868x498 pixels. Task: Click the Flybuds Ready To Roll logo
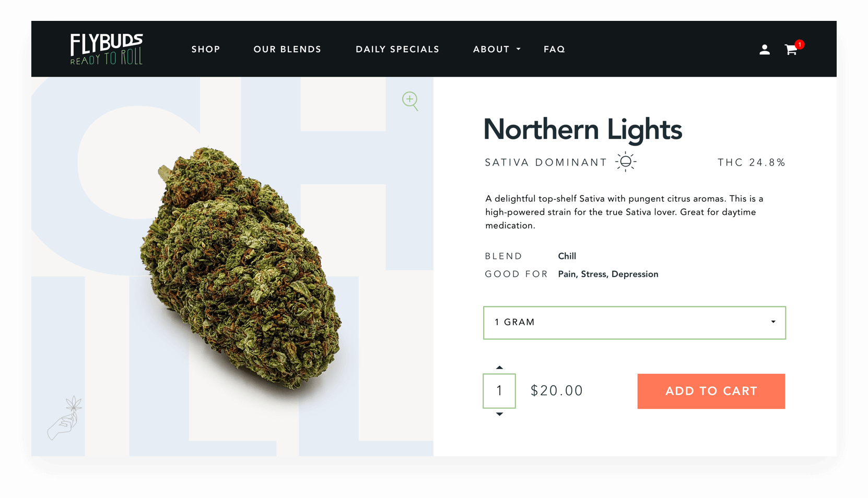[107, 49]
